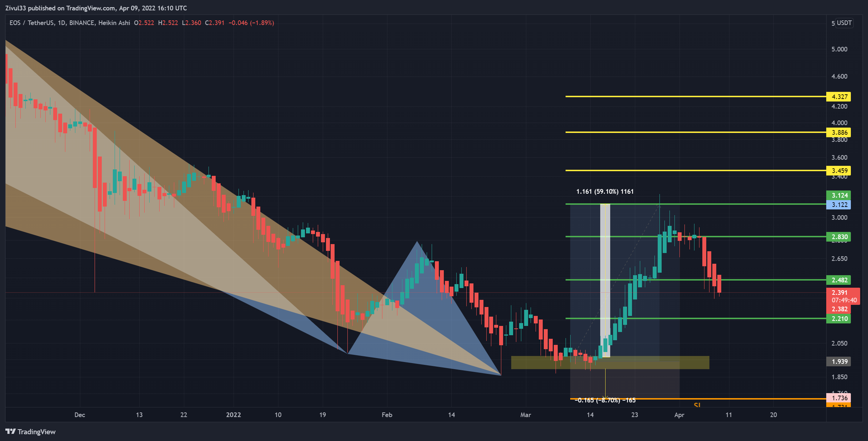Click the L2.360 low value
The height and width of the screenshot is (441, 868).
point(191,23)
